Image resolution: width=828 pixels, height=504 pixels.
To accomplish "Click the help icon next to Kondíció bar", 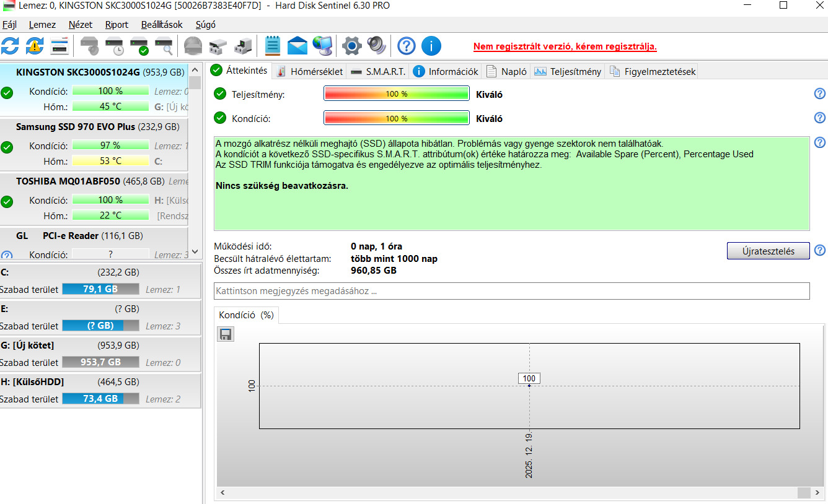I will point(819,118).
